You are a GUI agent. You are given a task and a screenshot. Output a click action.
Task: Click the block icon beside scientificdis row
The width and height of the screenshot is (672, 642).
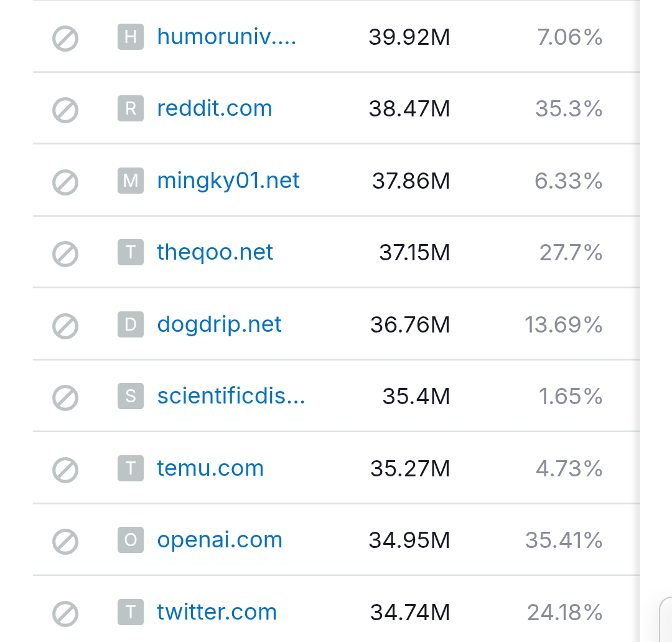(x=65, y=397)
